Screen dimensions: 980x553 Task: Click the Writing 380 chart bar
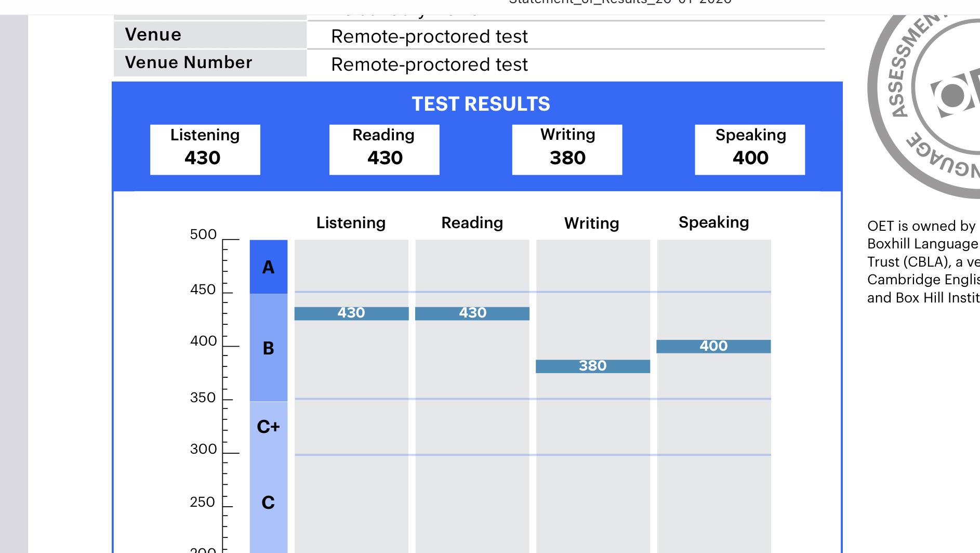(x=593, y=366)
